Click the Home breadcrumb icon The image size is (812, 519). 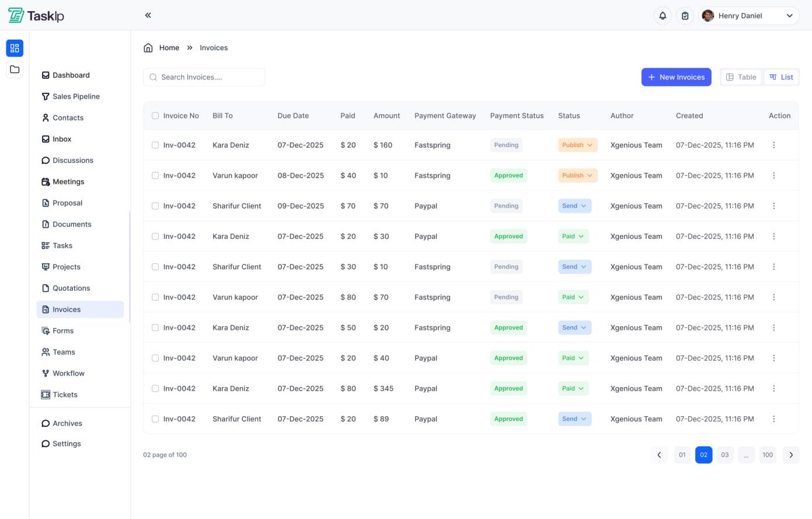point(148,48)
